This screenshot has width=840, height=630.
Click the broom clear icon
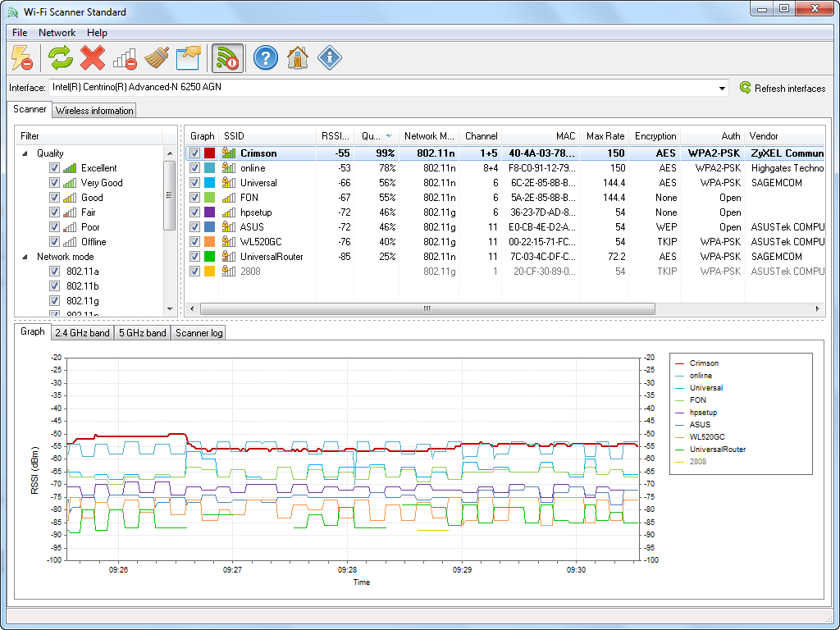point(157,57)
